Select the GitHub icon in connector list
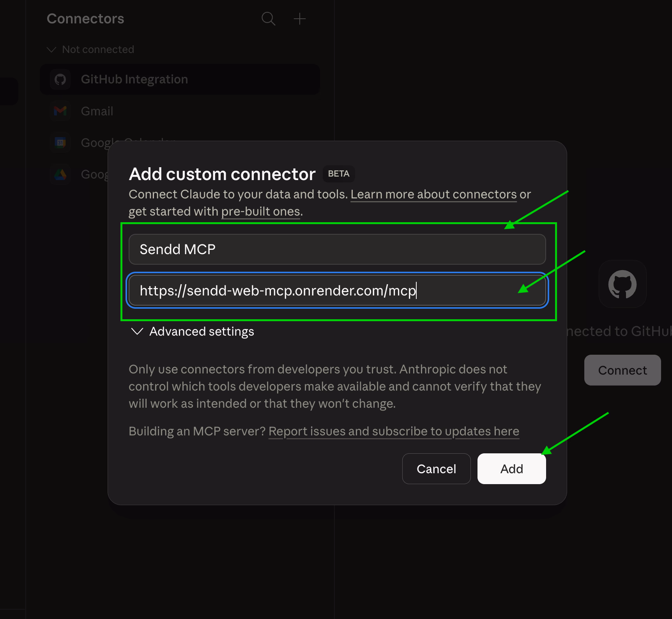This screenshot has height=619, width=672. [60, 80]
